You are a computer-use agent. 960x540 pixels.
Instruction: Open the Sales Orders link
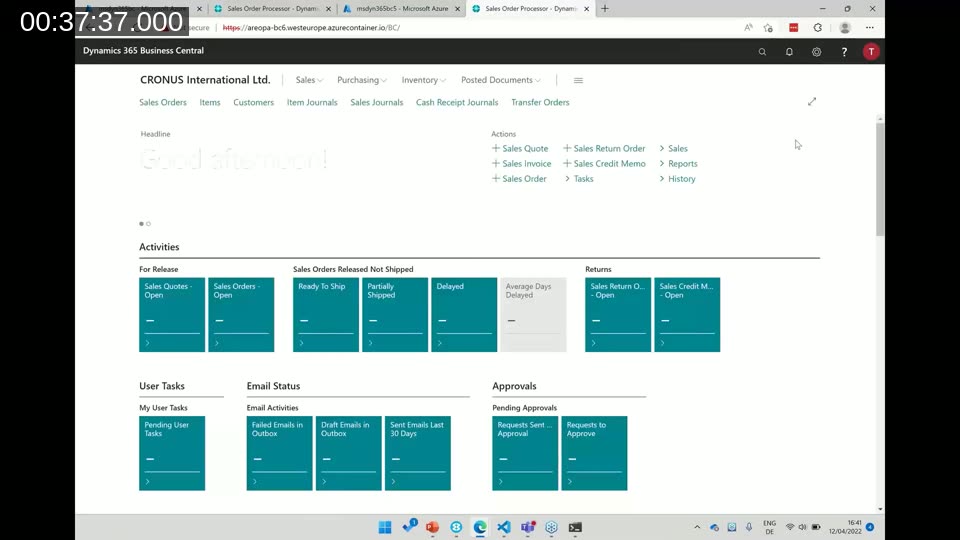(163, 102)
